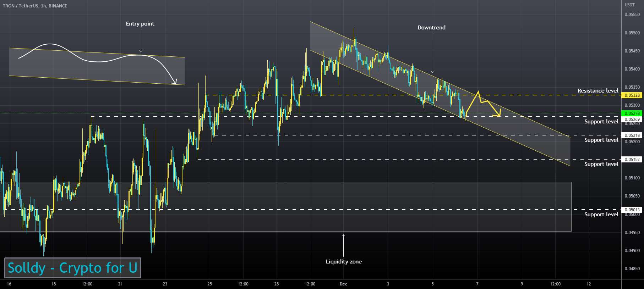Click the 12:00 time label after 9
Screen dimensions: 644x289
click(555, 284)
